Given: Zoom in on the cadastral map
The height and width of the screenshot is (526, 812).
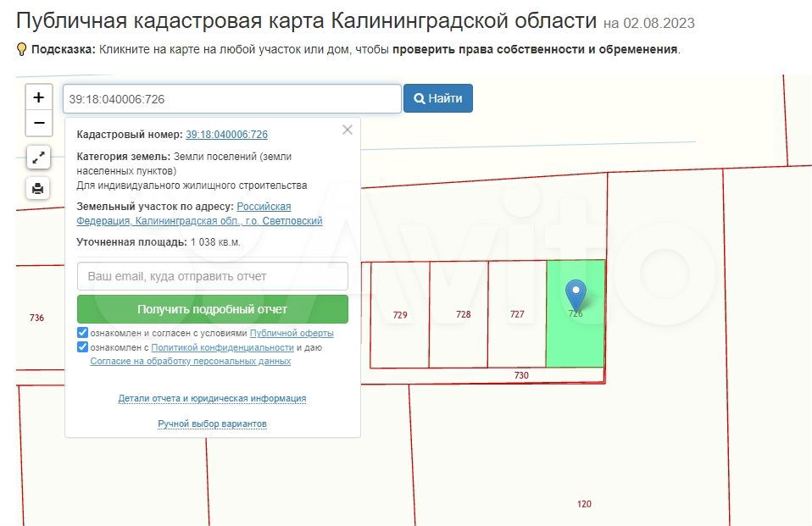Looking at the screenshot, I should click(38, 97).
